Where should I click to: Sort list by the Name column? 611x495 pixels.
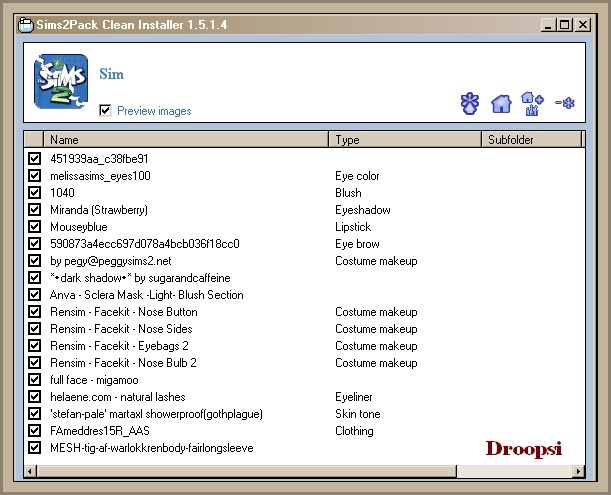coord(186,140)
